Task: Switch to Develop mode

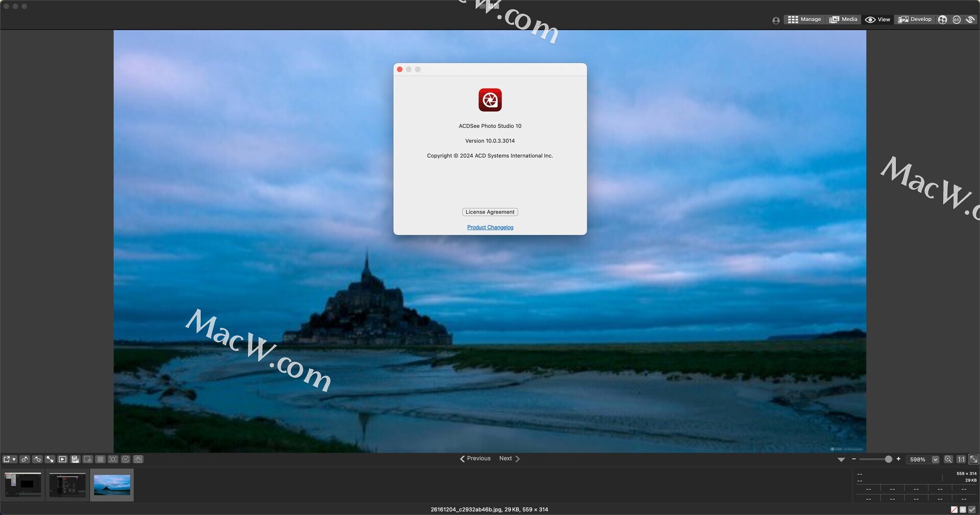Action: tap(915, 19)
